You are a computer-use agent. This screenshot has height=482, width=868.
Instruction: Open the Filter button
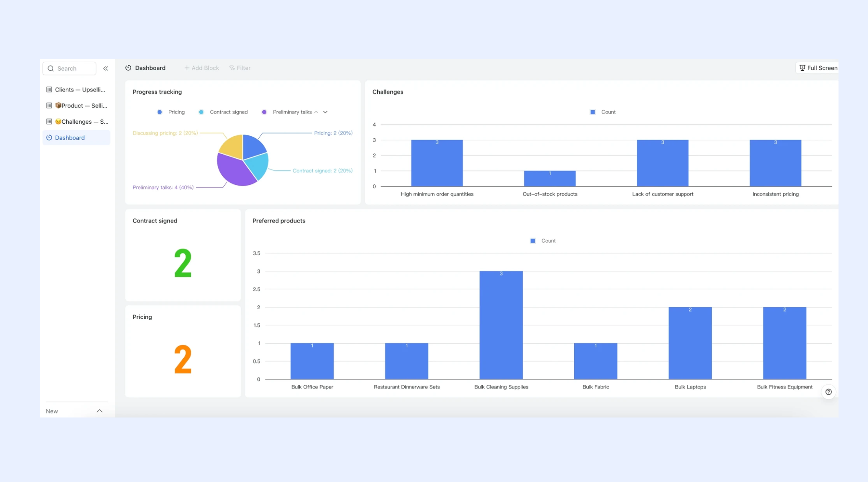coord(240,68)
